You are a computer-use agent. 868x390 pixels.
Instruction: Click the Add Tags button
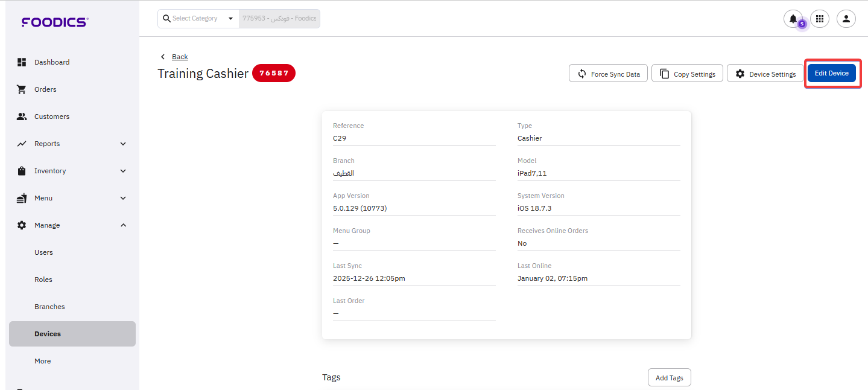pyautogui.click(x=669, y=378)
